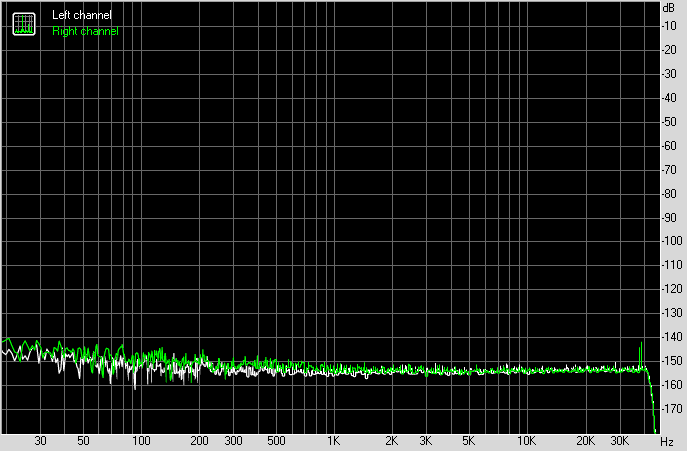The height and width of the screenshot is (451, 687).
Task: Click the -100 dB axis value
Action: coord(672,241)
